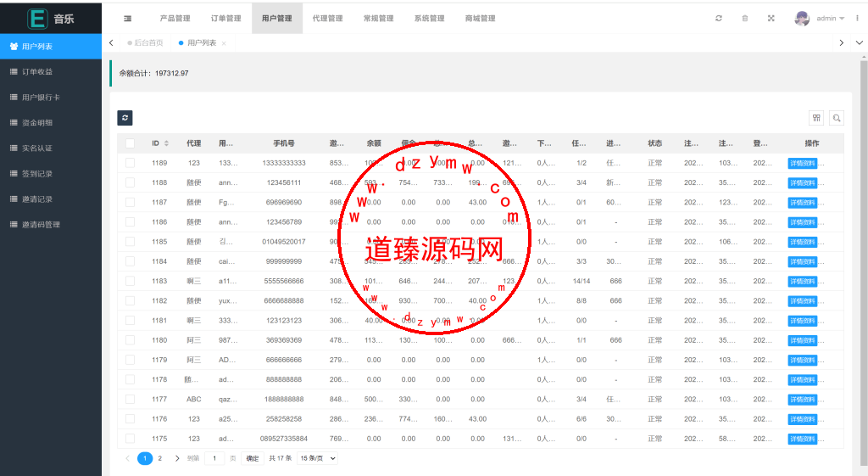The height and width of the screenshot is (476, 868).
Task: Check the row checkbox for ID 1188
Action: click(130, 182)
